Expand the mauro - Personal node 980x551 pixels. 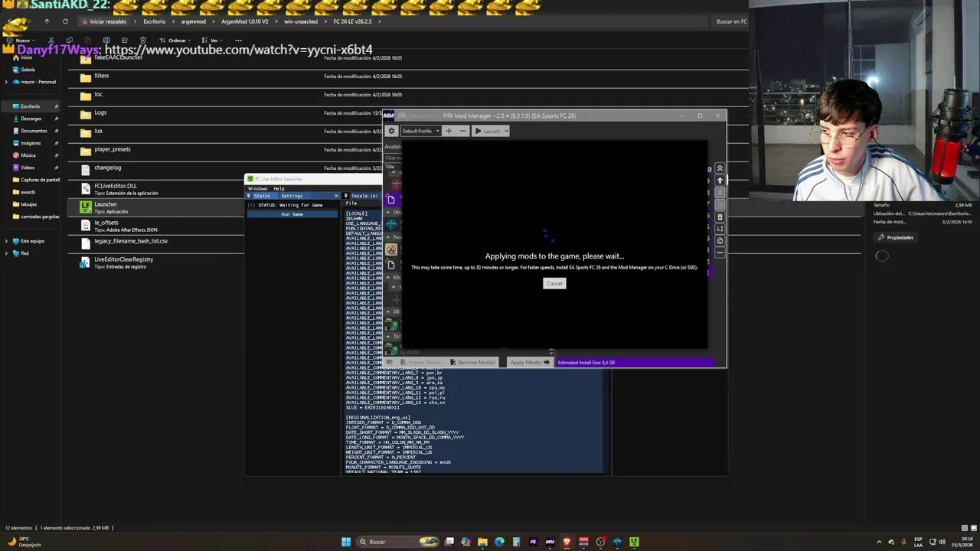[6, 82]
